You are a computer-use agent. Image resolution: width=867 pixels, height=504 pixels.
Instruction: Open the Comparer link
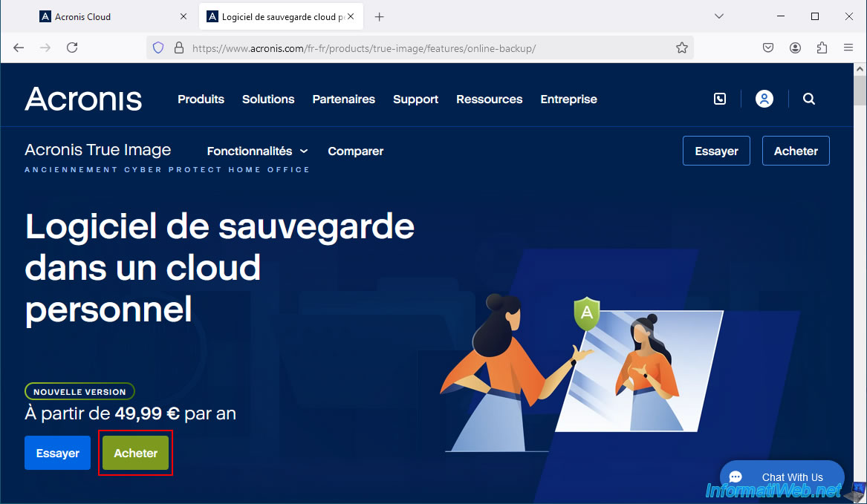click(x=355, y=151)
